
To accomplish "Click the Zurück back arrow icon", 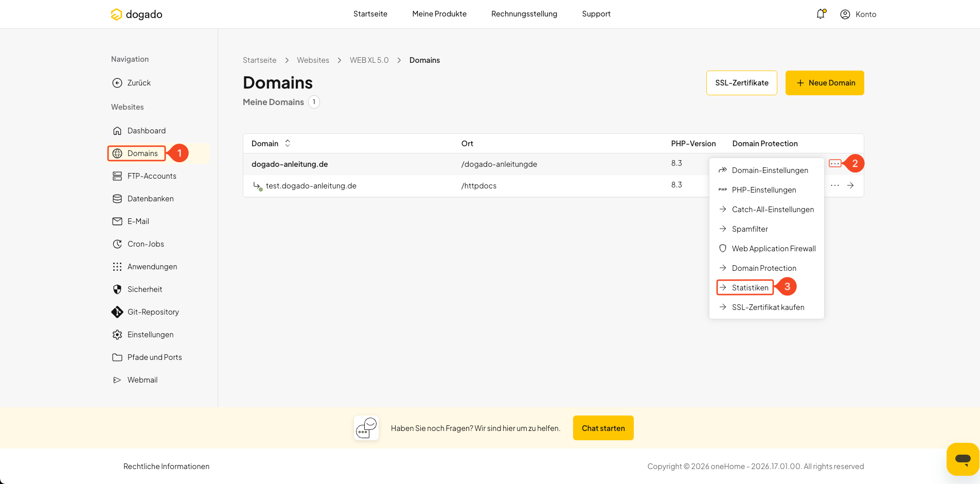I will pyautogui.click(x=117, y=83).
